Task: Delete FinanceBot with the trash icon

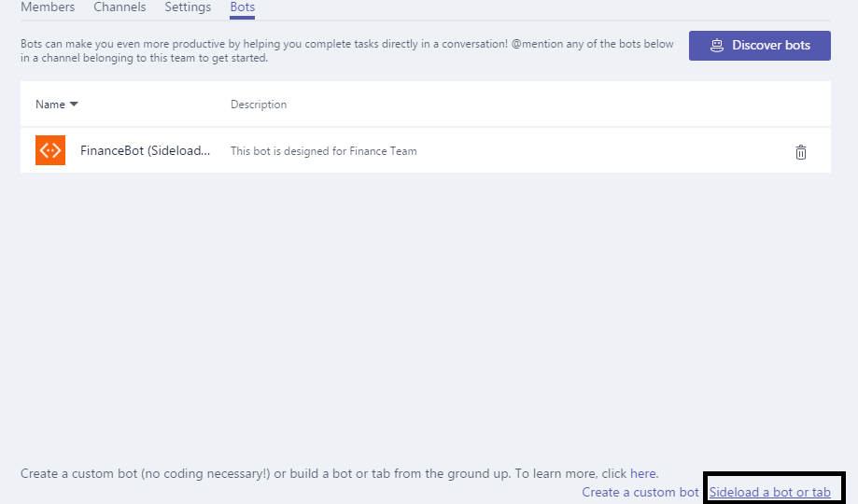Action: tap(800, 152)
